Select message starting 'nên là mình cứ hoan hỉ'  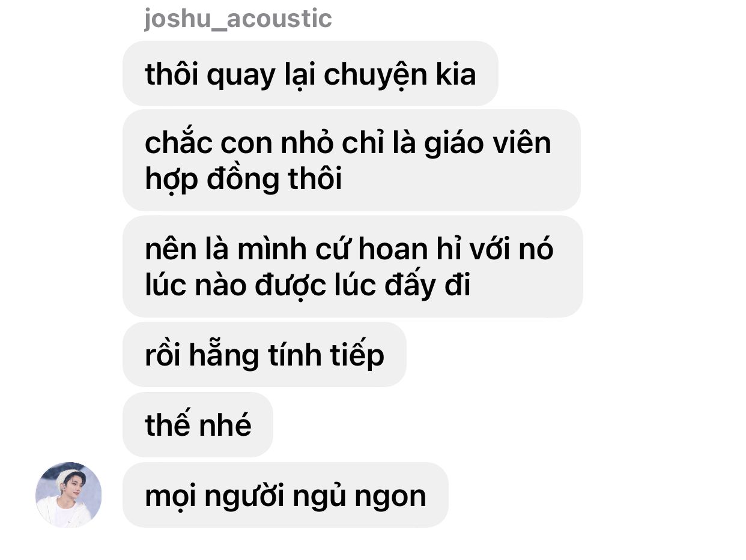click(353, 266)
